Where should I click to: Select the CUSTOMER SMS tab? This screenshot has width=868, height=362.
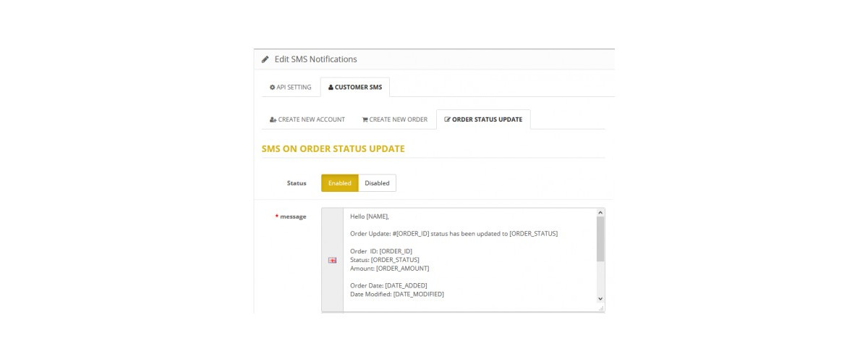click(x=355, y=87)
